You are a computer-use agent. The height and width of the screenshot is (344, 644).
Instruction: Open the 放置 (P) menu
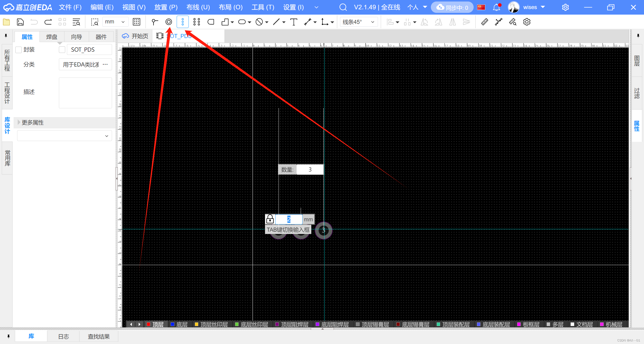(166, 8)
